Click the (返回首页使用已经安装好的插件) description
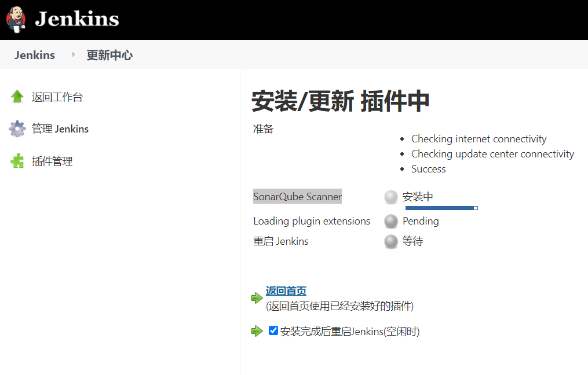Screen dimensions: 588x375 [x=339, y=306]
